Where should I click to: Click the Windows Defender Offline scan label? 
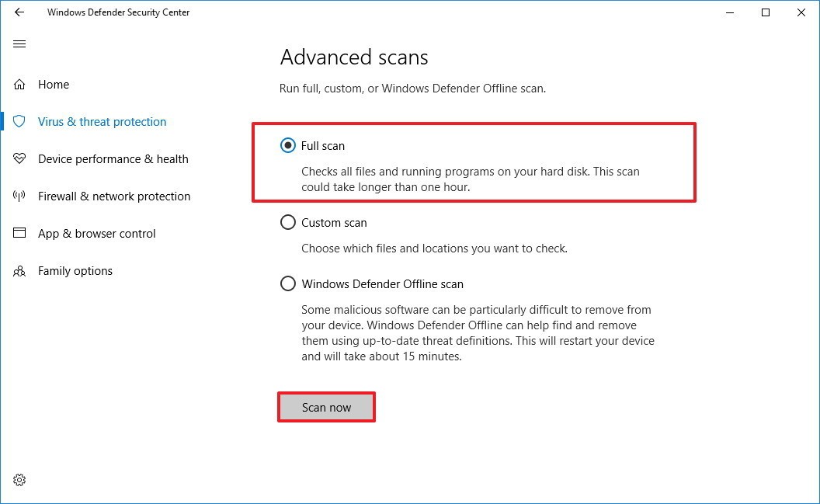pos(382,284)
